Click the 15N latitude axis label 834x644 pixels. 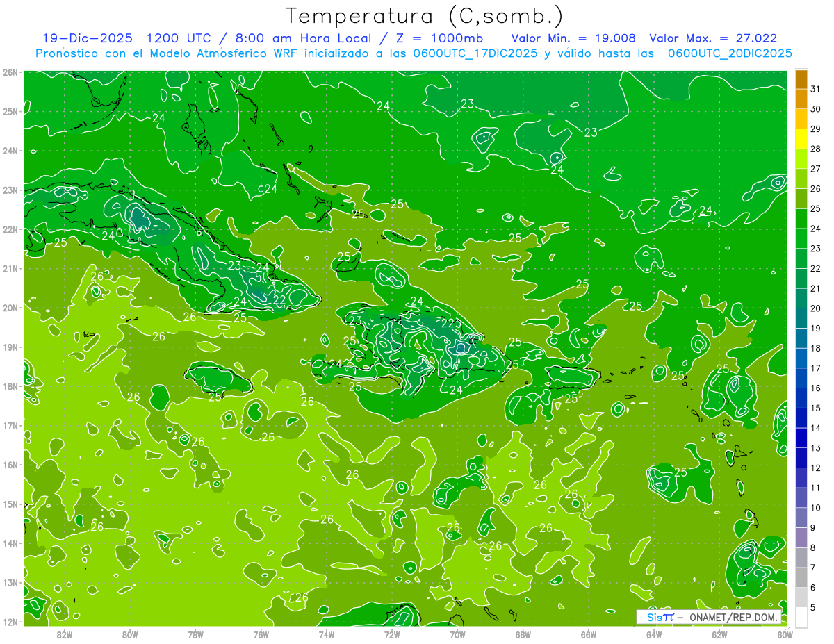[10, 504]
